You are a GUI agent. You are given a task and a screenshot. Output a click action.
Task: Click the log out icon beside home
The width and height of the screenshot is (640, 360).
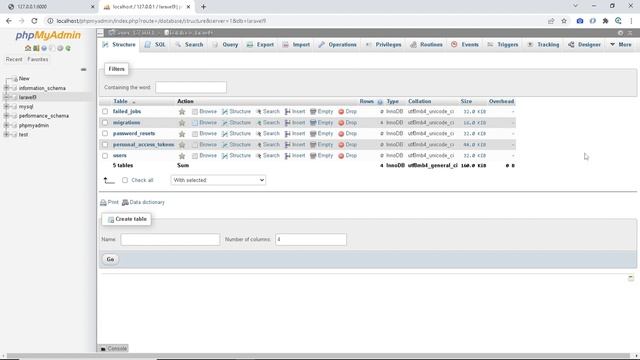click(x=36, y=48)
